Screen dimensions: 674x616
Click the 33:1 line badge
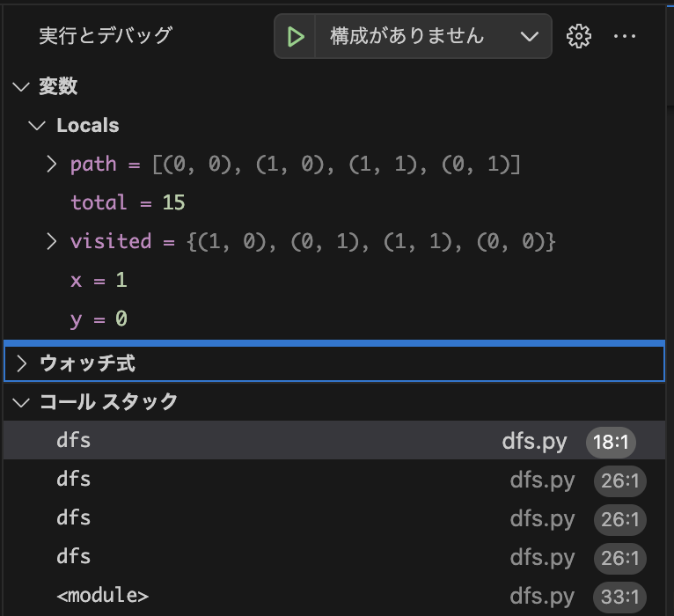[619, 597]
